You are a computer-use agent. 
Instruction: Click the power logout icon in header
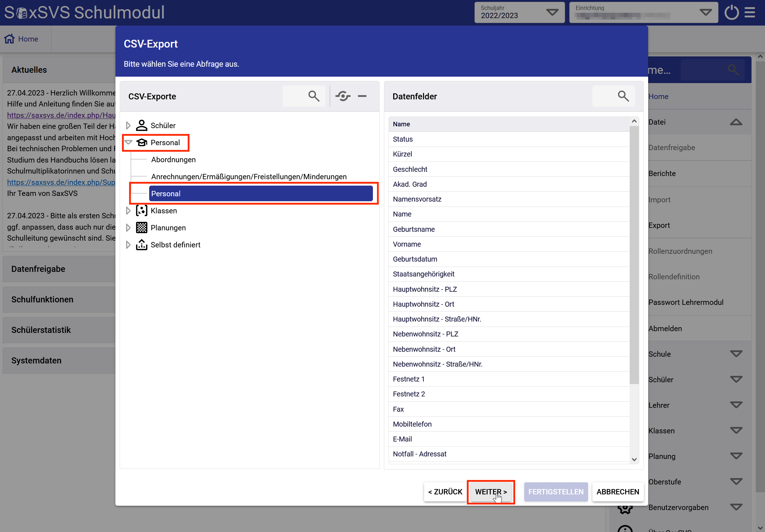pos(732,12)
